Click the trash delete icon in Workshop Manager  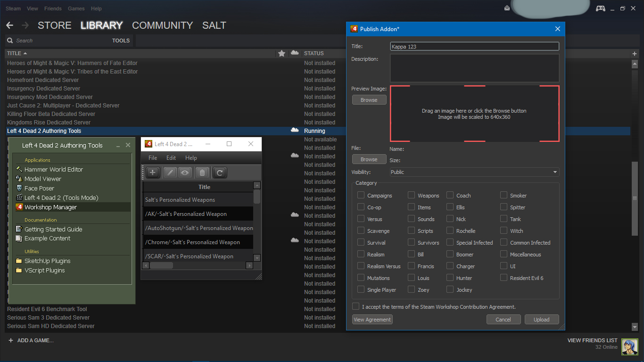(x=202, y=173)
